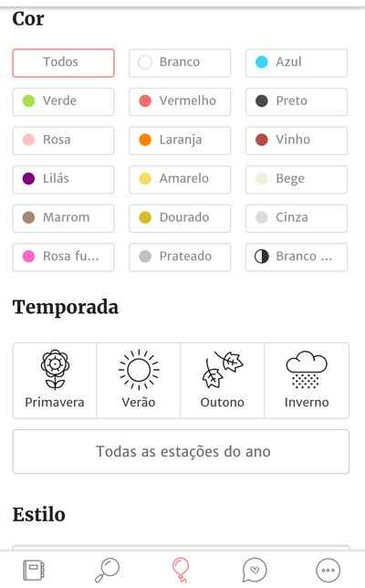This screenshot has width=365, height=588.
Task: Select the Branco two-tone color option
Action: (x=297, y=257)
